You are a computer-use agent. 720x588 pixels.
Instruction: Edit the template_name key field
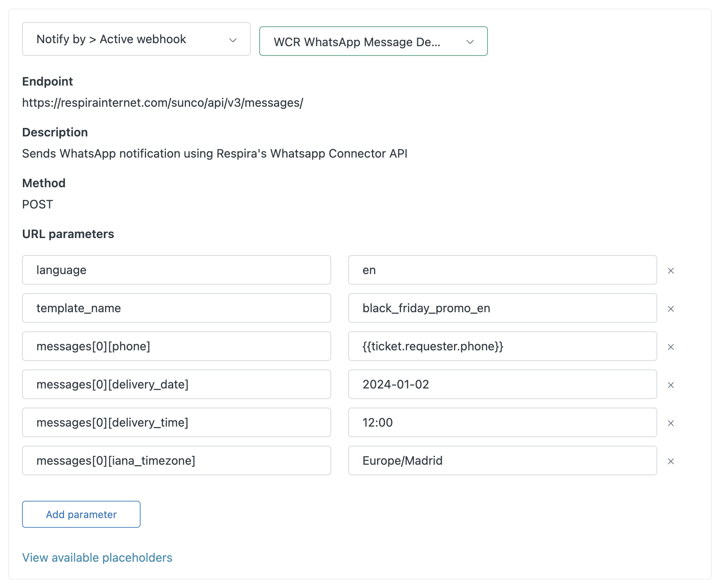[x=176, y=308]
